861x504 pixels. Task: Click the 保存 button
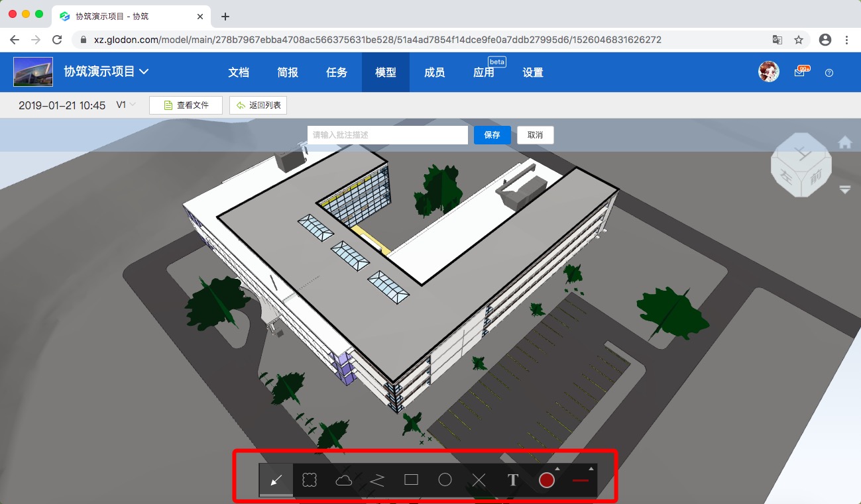pos(492,135)
